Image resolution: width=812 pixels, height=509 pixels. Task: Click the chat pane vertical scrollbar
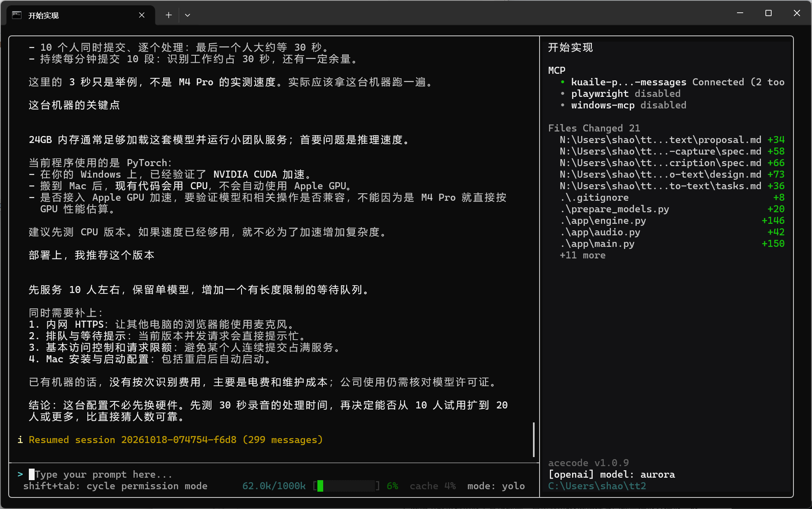click(534, 439)
